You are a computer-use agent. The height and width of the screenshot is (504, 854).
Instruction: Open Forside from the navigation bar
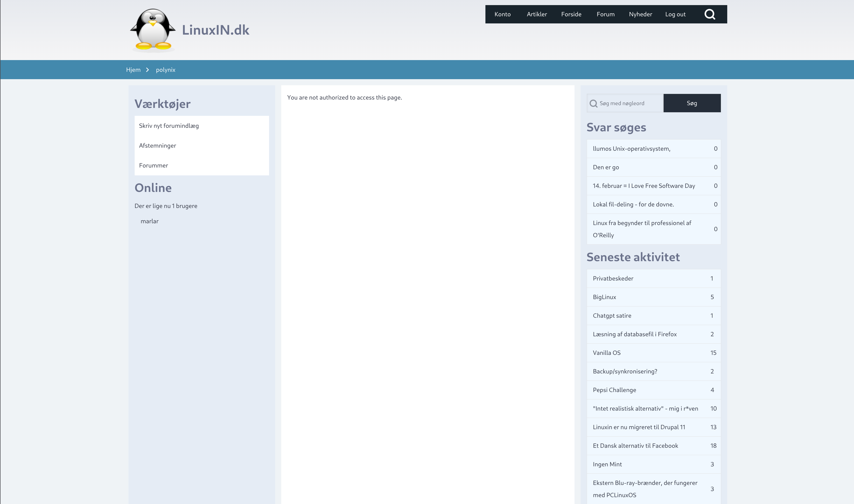pos(571,14)
